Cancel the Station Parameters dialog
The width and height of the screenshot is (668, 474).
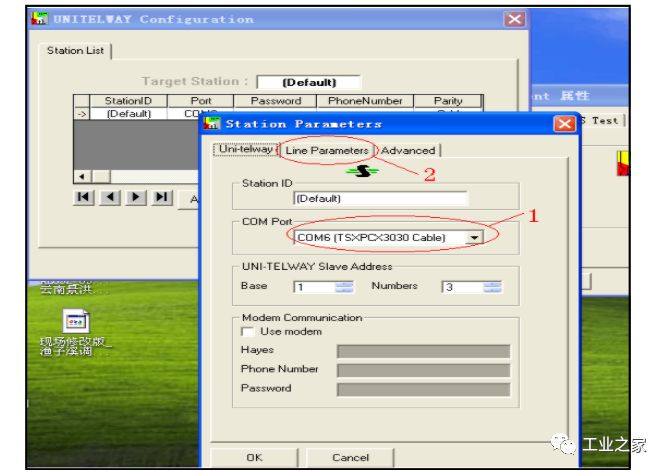(350, 457)
